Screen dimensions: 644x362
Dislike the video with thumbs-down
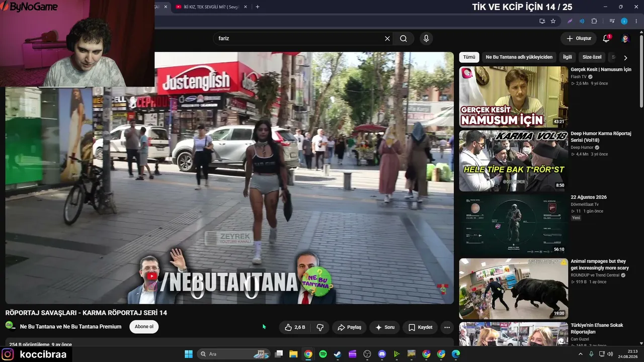pyautogui.click(x=320, y=327)
